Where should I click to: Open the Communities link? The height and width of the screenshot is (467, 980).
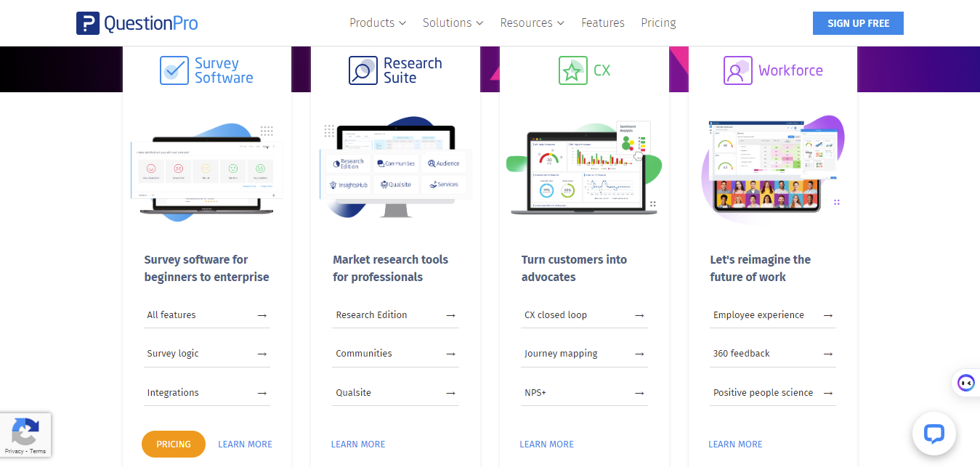364,354
